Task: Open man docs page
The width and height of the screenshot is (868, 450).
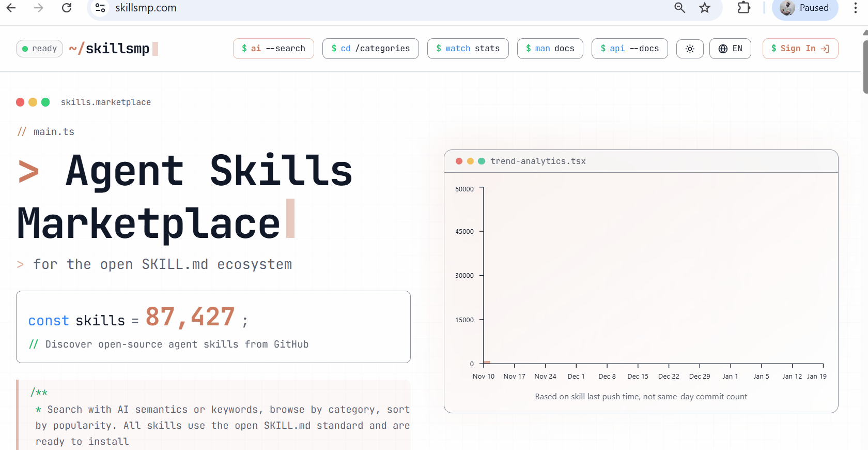Action: coord(550,49)
